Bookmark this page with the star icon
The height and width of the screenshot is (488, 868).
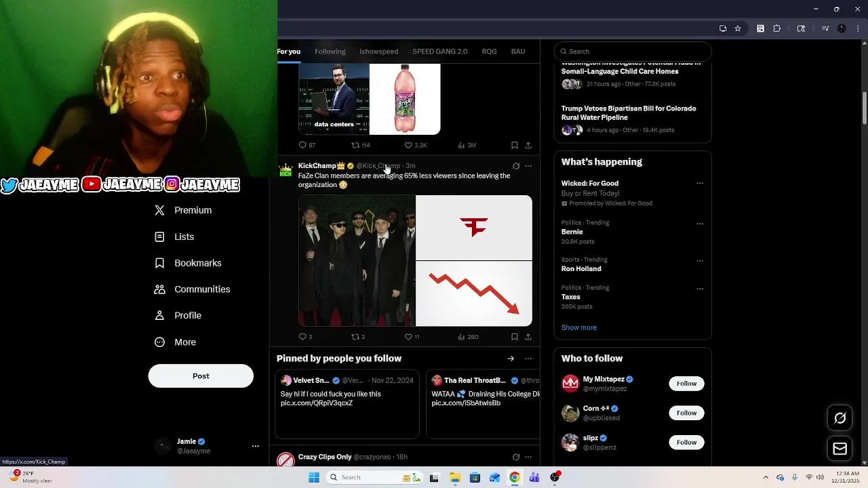(x=738, y=28)
